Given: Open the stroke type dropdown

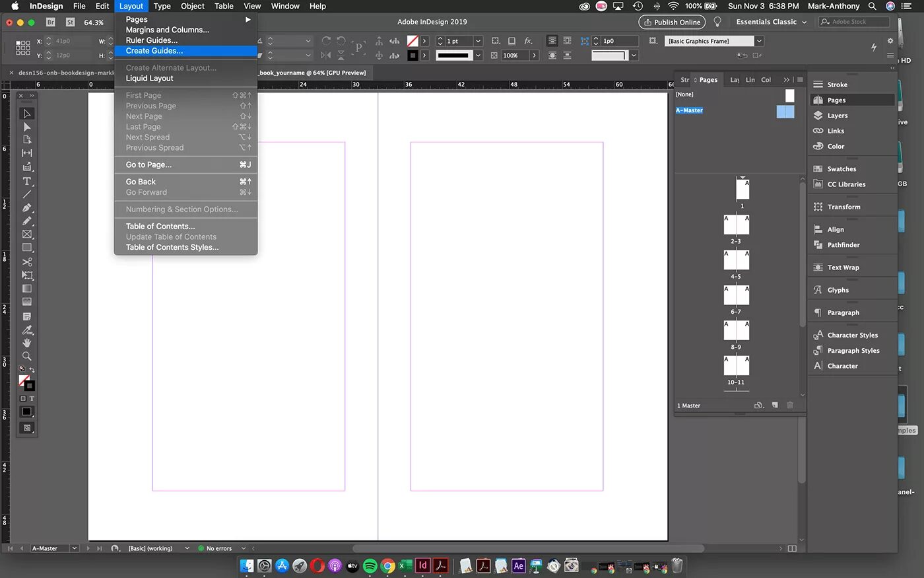Looking at the screenshot, I should 478,55.
